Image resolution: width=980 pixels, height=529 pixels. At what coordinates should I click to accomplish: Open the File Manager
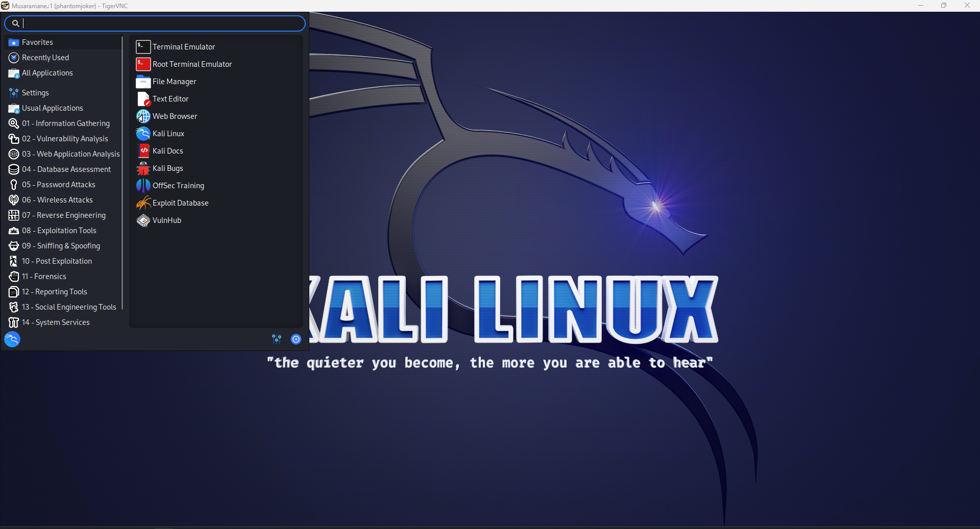click(x=174, y=81)
